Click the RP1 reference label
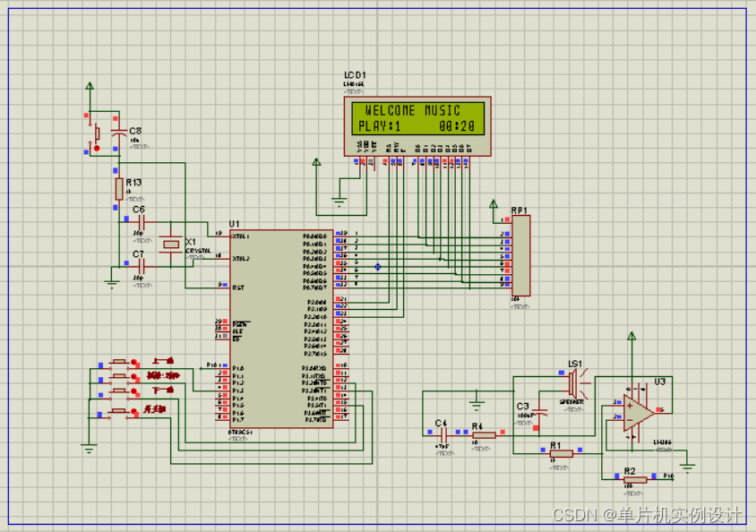The image size is (756, 532). tap(520, 210)
